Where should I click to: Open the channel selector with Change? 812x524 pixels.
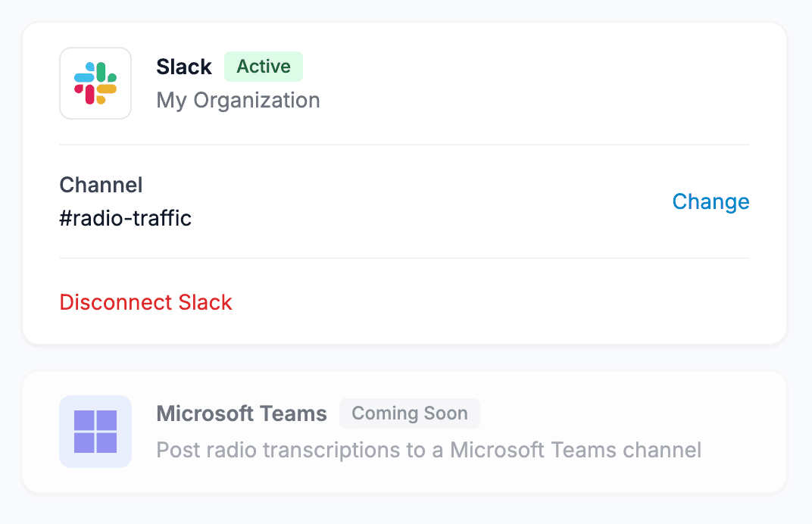(710, 201)
